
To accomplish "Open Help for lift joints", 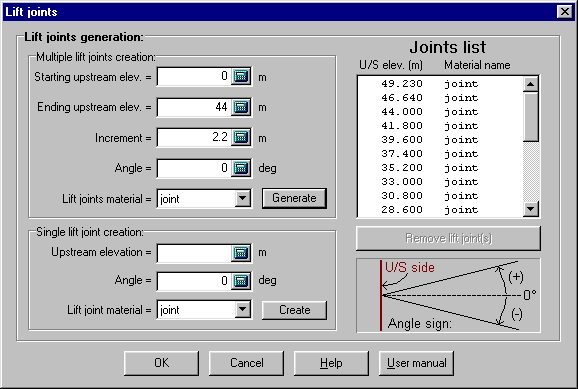I will click(331, 363).
